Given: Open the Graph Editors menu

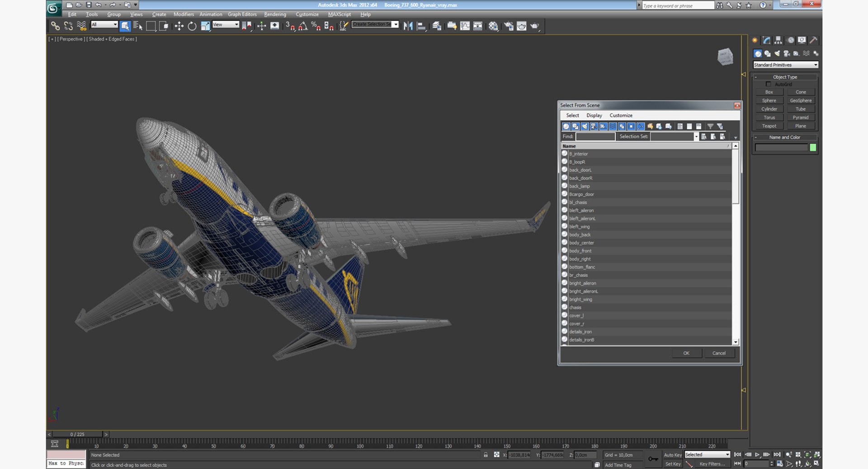Looking at the screenshot, I should (x=242, y=14).
